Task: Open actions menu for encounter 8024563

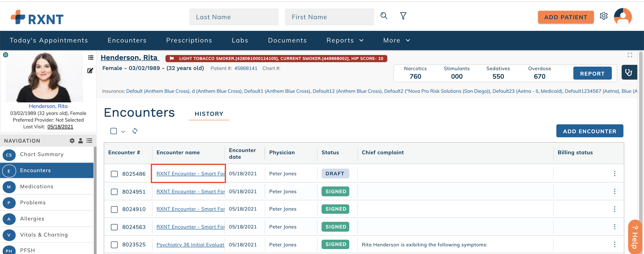Action: tap(614, 227)
